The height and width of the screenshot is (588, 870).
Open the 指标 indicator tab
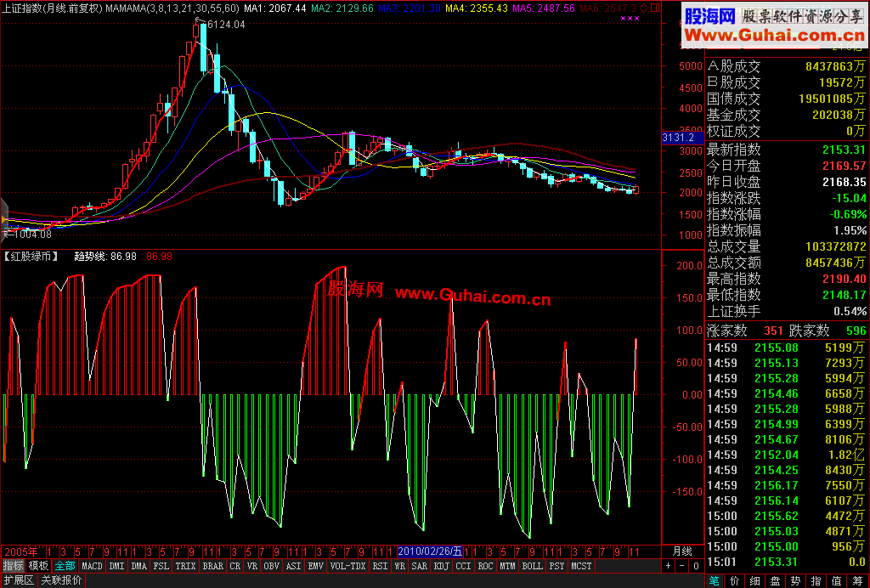pos(14,566)
